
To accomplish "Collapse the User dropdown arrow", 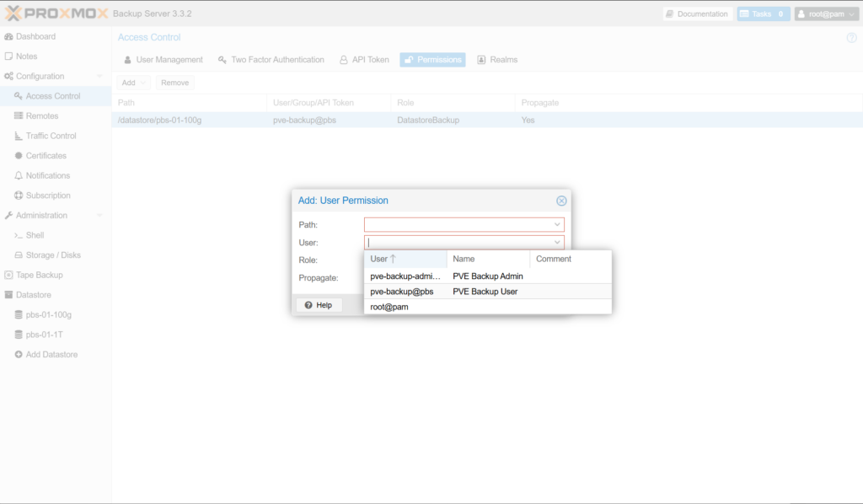I will click(x=557, y=243).
